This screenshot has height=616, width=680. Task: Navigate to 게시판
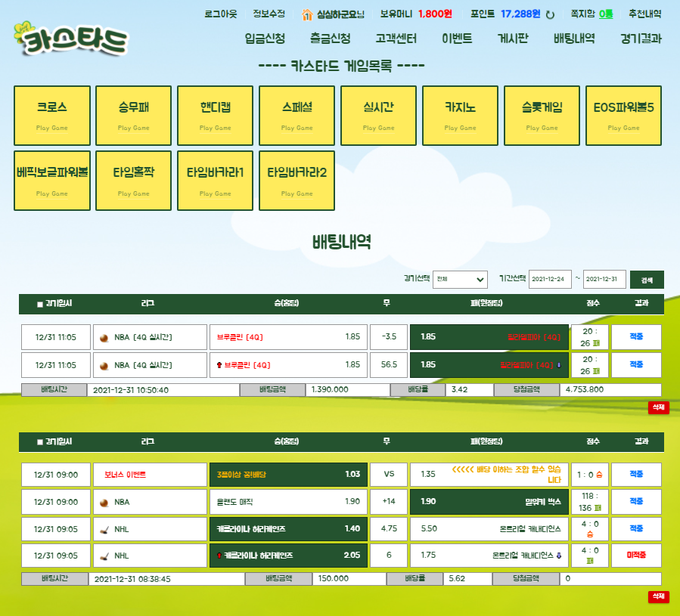point(513,39)
